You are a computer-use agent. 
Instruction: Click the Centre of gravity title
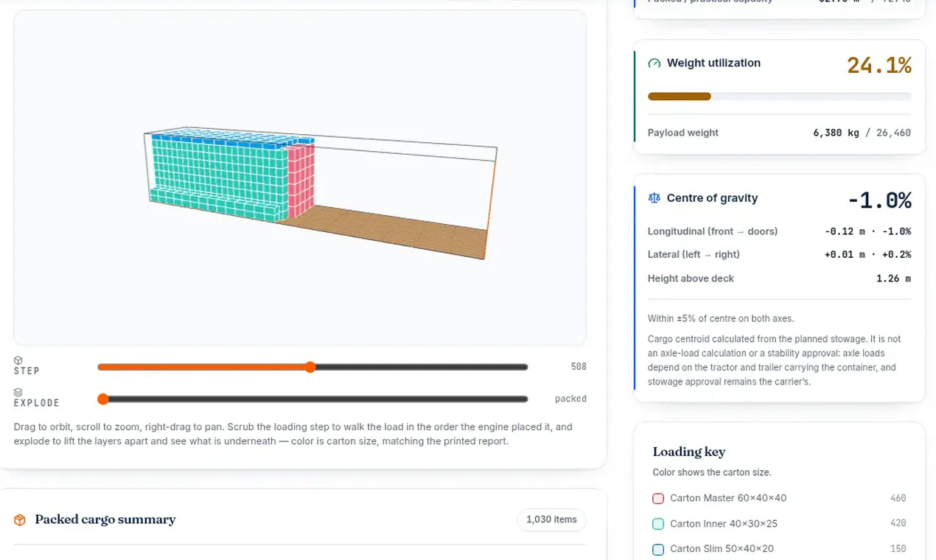[712, 198]
